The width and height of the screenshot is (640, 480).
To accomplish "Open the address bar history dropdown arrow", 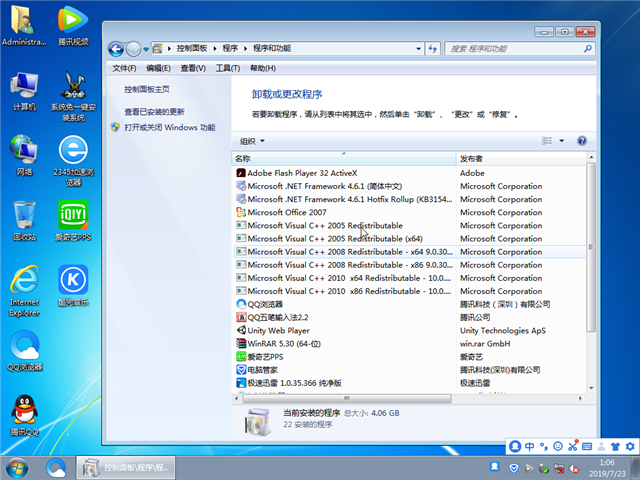I will [418, 49].
